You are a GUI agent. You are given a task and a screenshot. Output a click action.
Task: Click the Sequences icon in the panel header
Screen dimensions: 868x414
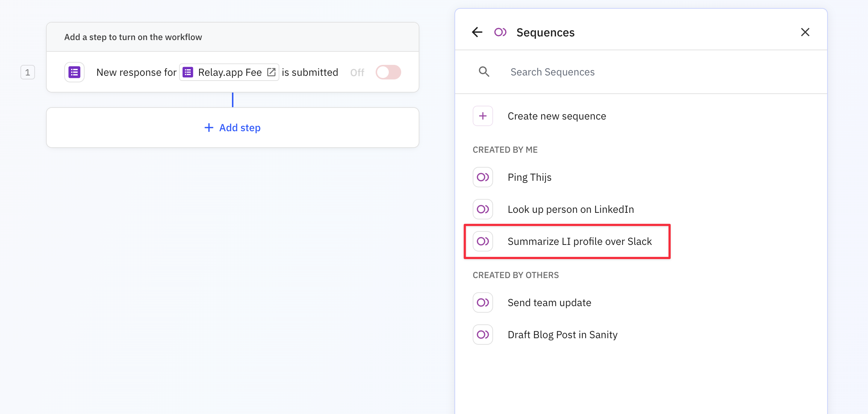[500, 32]
